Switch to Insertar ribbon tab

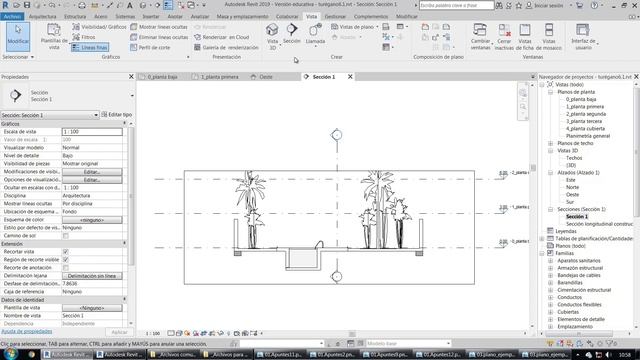click(x=151, y=16)
